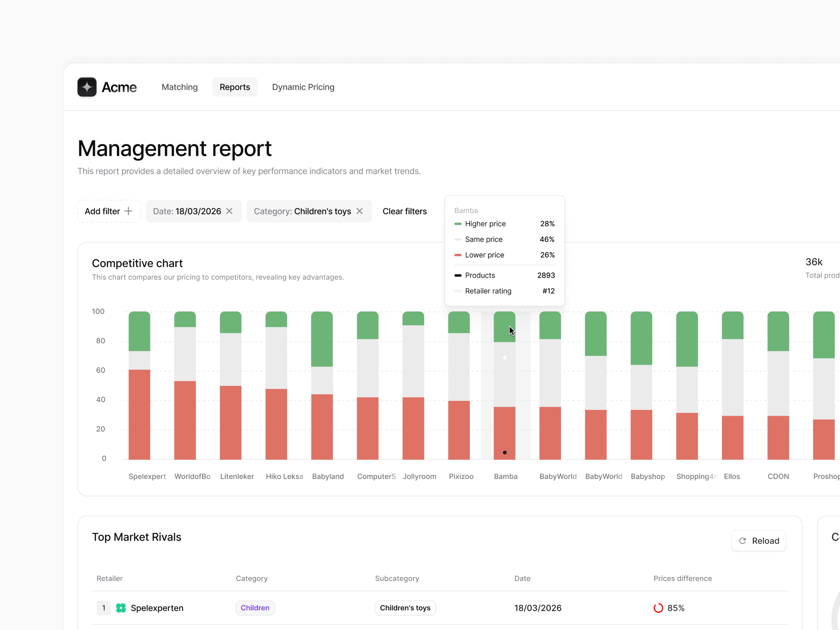Open the Matching tab
The width and height of the screenshot is (840, 630).
click(180, 87)
